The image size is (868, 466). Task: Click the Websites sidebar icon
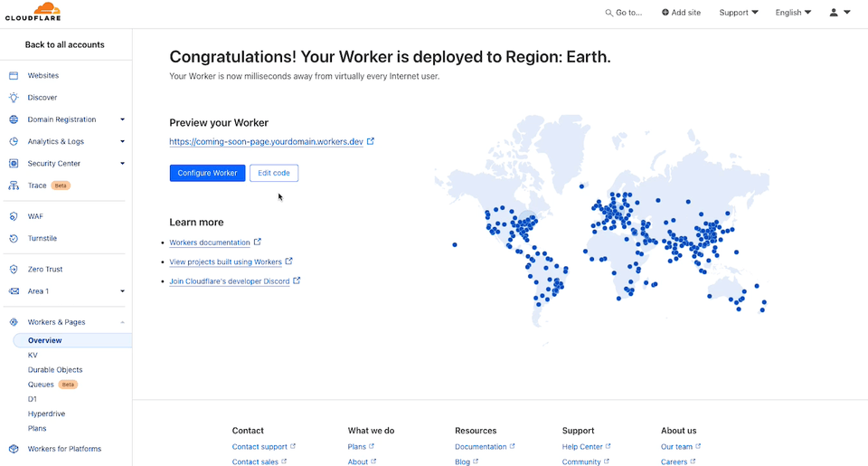point(14,75)
